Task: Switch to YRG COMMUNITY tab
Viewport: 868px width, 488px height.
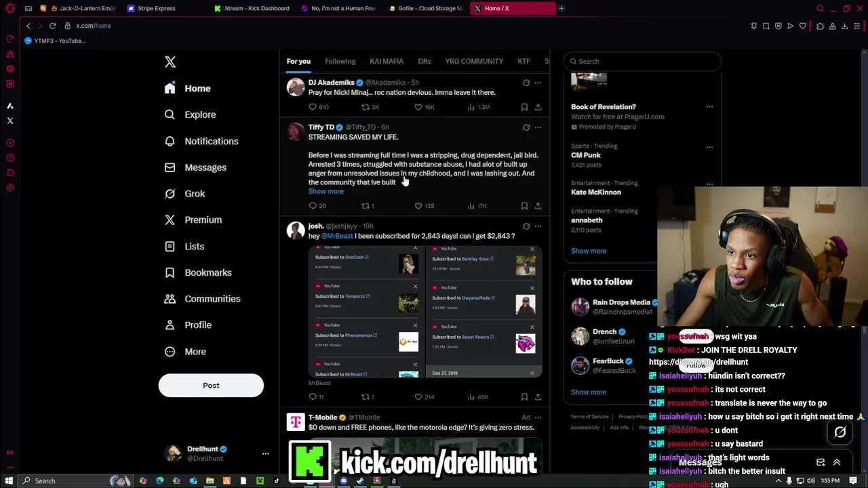Action: 474,61
